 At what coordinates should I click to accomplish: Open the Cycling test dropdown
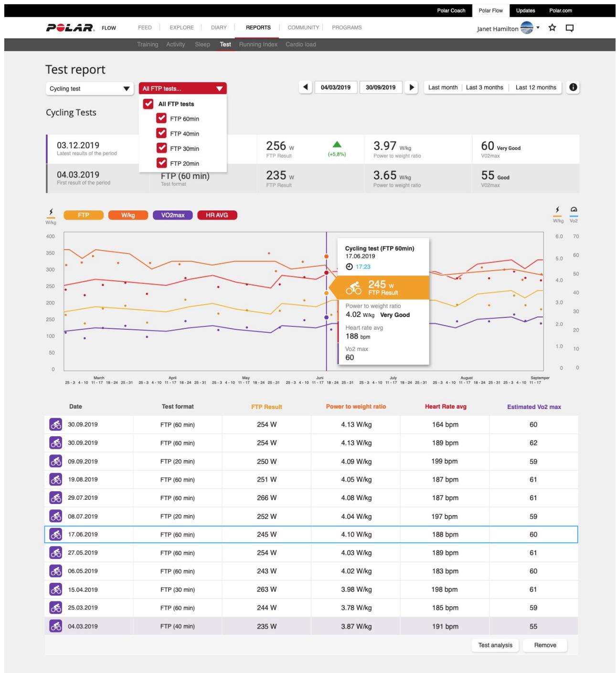coord(90,88)
